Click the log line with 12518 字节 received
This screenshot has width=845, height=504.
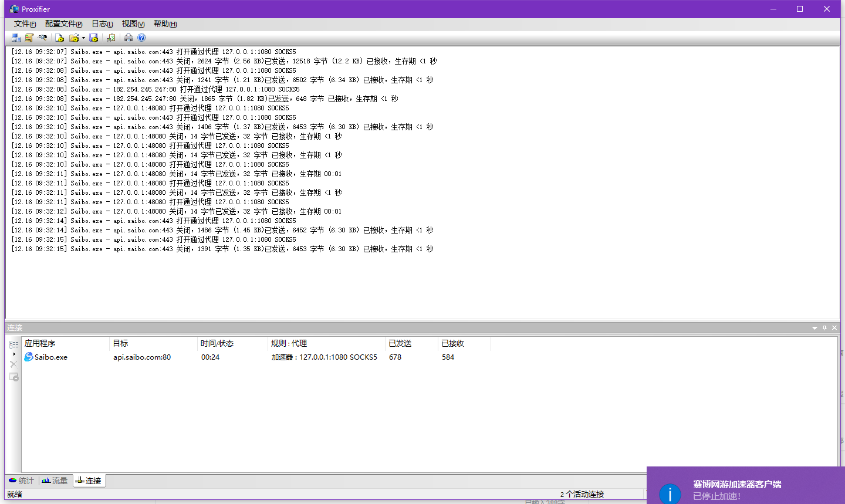pyautogui.click(x=224, y=61)
